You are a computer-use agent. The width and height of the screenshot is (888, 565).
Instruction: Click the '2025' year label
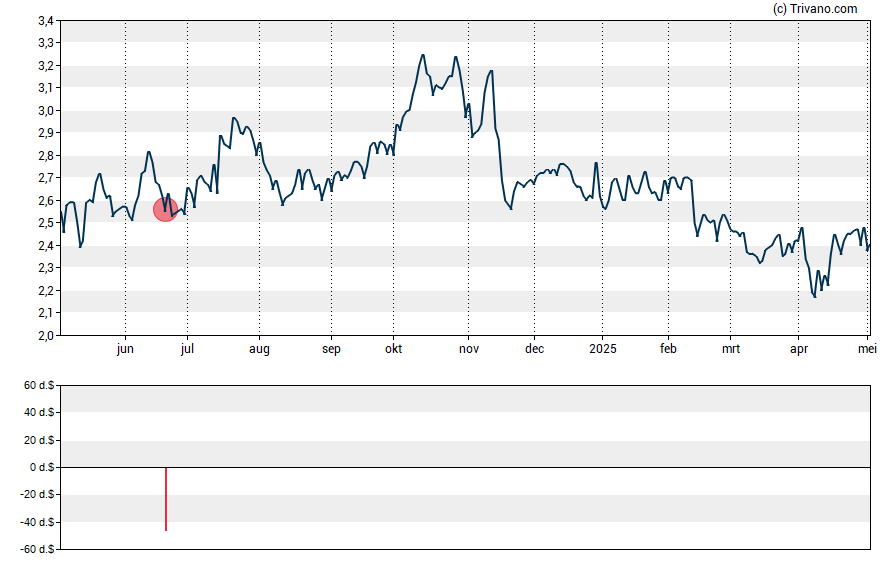coord(603,349)
